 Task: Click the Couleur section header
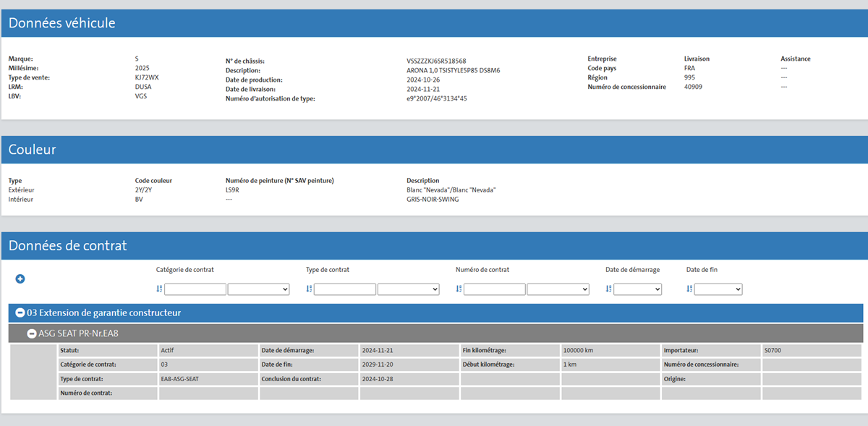pos(32,150)
